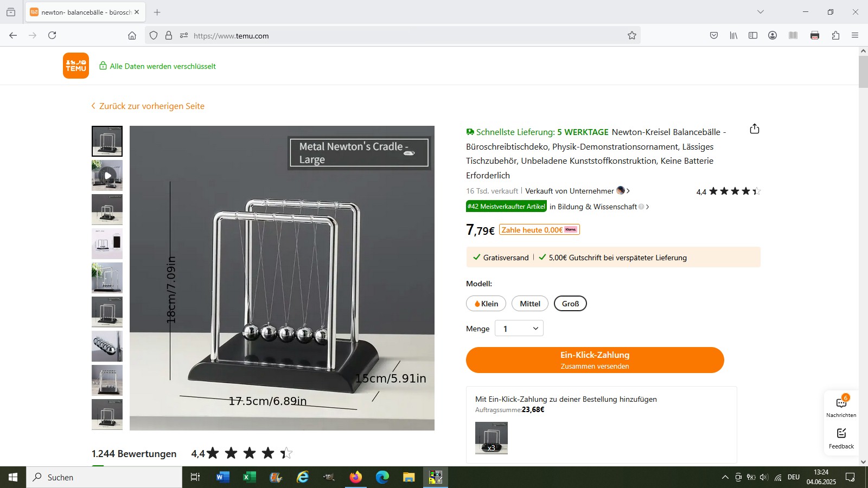The height and width of the screenshot is (488, 868).
Task: Select the Groß model option
Action: [x=570, y=304]
